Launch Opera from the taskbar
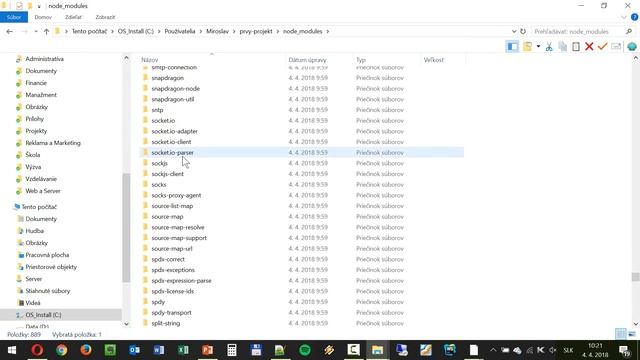 [x=37, y=350]
